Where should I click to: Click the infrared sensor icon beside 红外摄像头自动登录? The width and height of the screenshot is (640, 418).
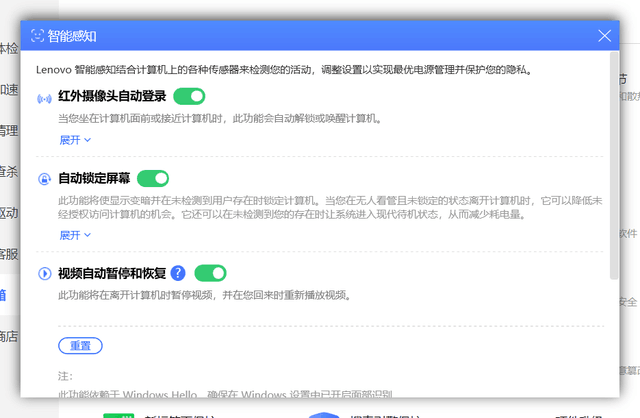[44, 99]
